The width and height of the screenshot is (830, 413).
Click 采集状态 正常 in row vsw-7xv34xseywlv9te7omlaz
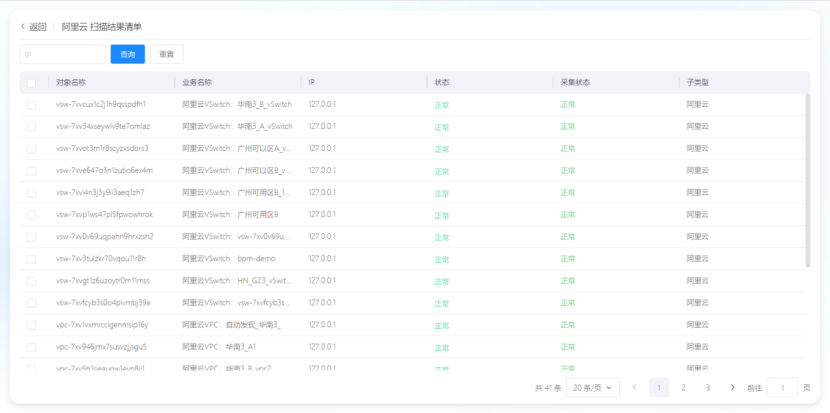(568, 127)
